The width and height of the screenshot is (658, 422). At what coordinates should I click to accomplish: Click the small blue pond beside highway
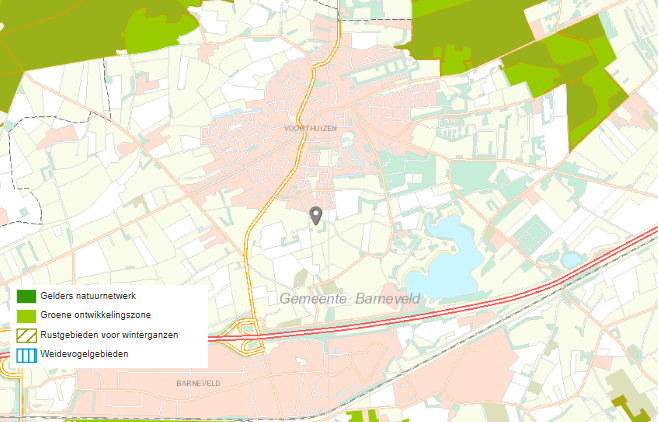click(571, 260)
